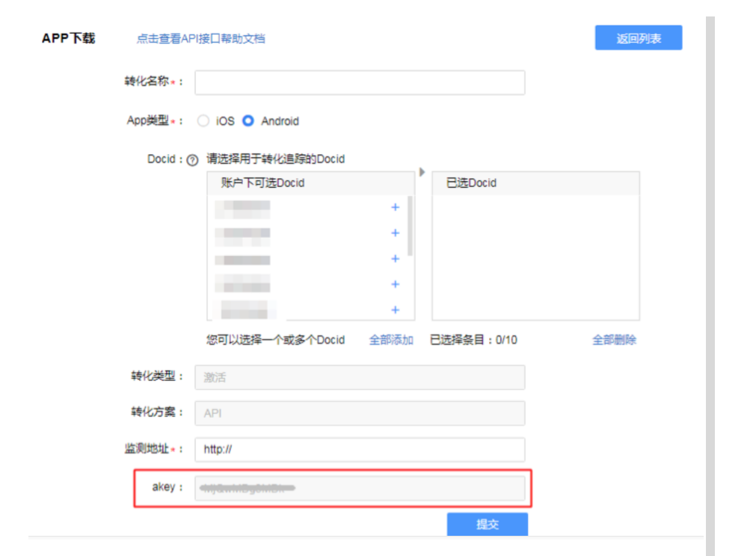Click the 转化方案 field showing API
The height and width of the screenshot is (556, 756).
point(359,413)
